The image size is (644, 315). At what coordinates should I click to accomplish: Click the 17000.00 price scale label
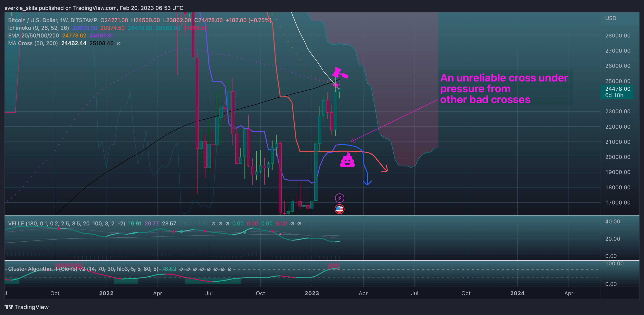pos(618,202)
